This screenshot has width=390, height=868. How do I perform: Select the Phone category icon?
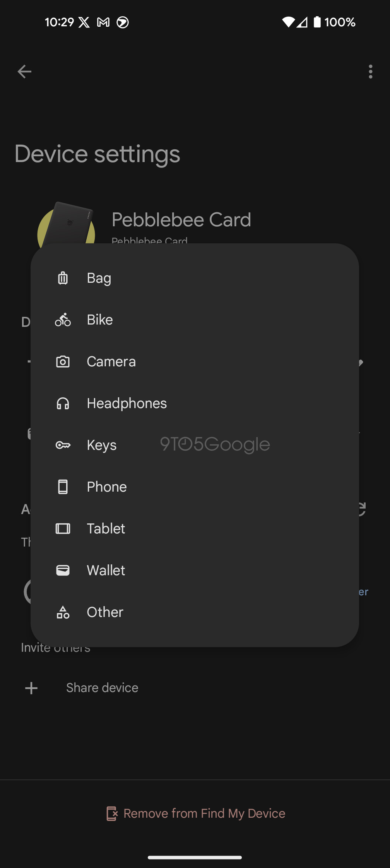[63, 487]
